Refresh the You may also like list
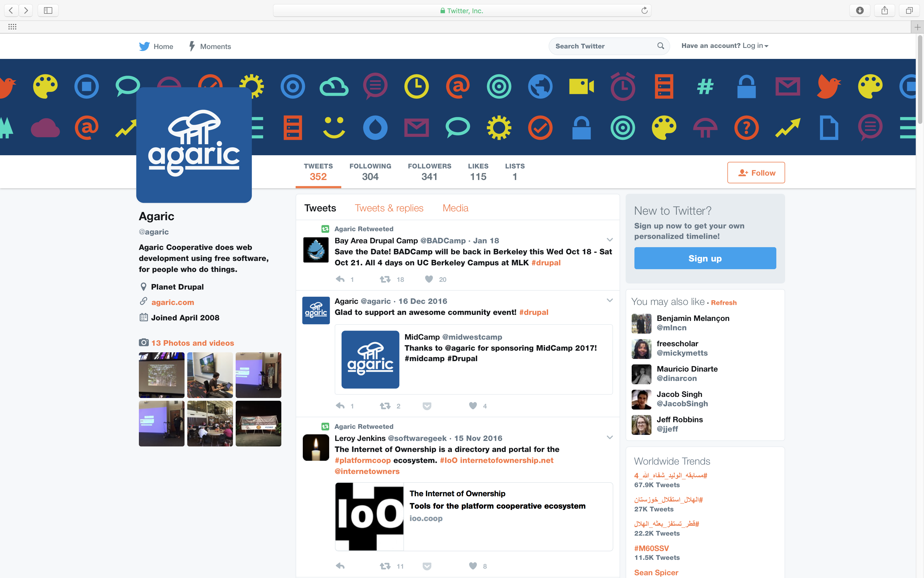 [724, 303]
